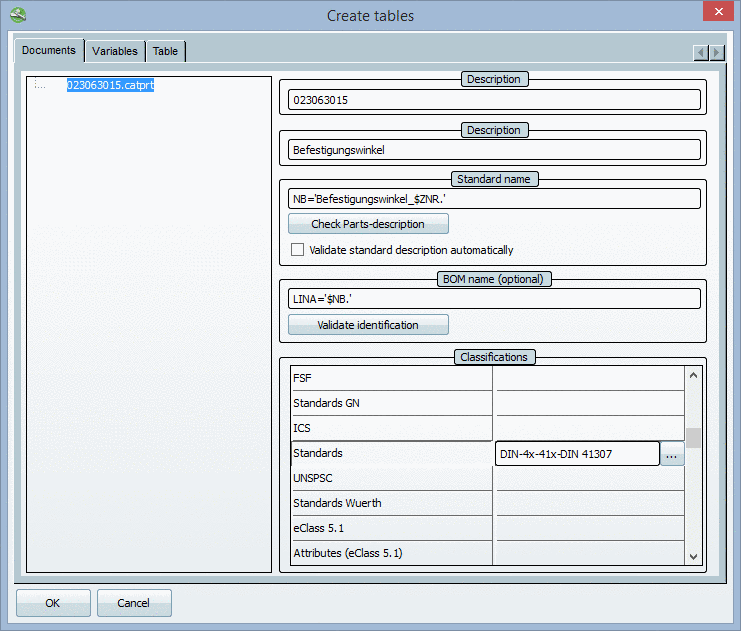The width and height of the screenshot is (741, 631).
Task: Click the empty value cell for UNSPSC
Action: point(589,478)
